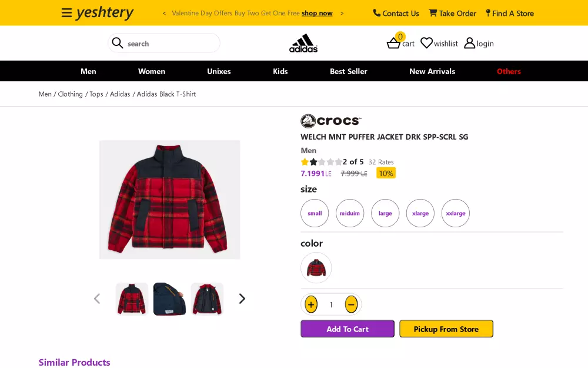
Task: Choose the xxlarge size option
Action: 456,213
